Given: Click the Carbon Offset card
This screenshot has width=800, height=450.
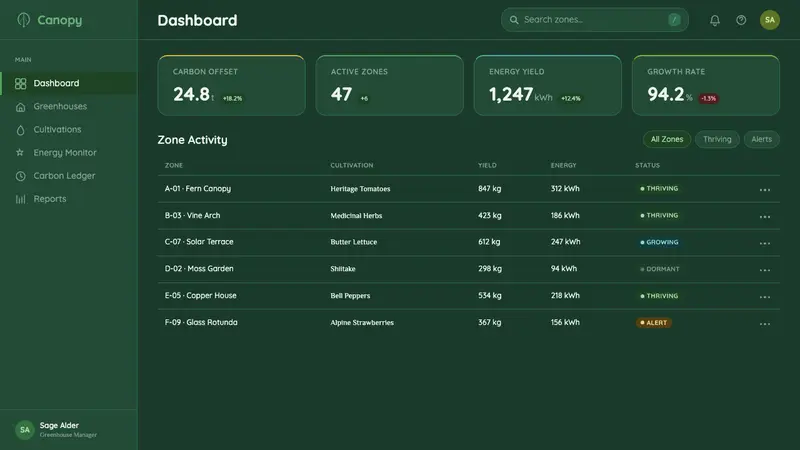Looking at the screenshot, I should pyautogui.click(x=231, y=85).
